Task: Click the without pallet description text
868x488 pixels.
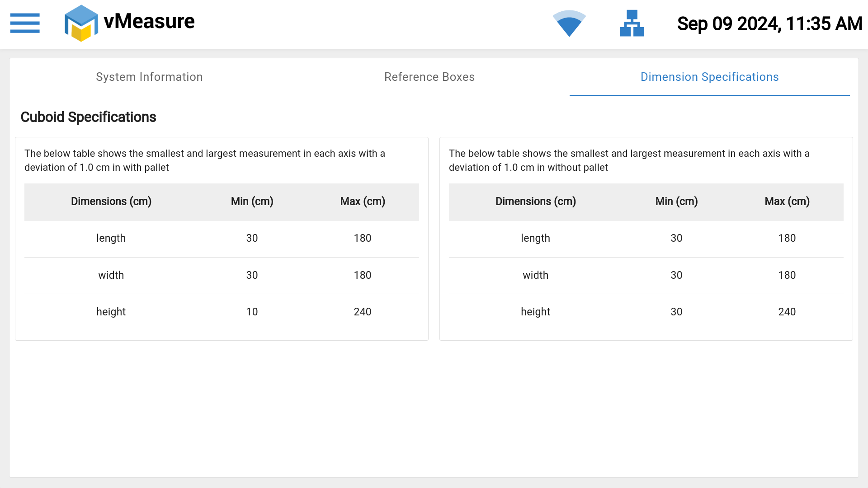Action: coord(629,160)
